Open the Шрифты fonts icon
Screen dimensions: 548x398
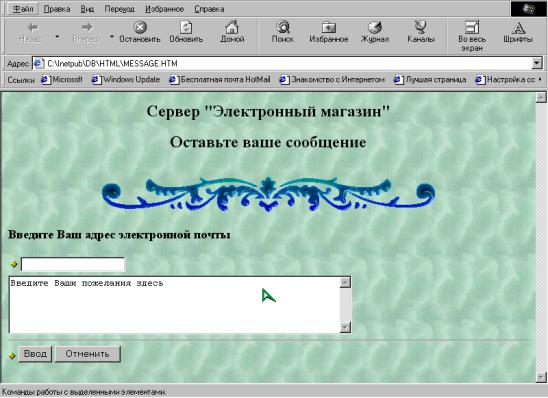518,28
